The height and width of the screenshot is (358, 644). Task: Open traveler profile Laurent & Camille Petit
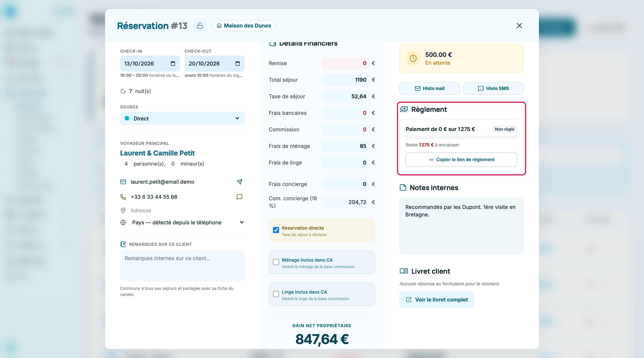[157, 153]
